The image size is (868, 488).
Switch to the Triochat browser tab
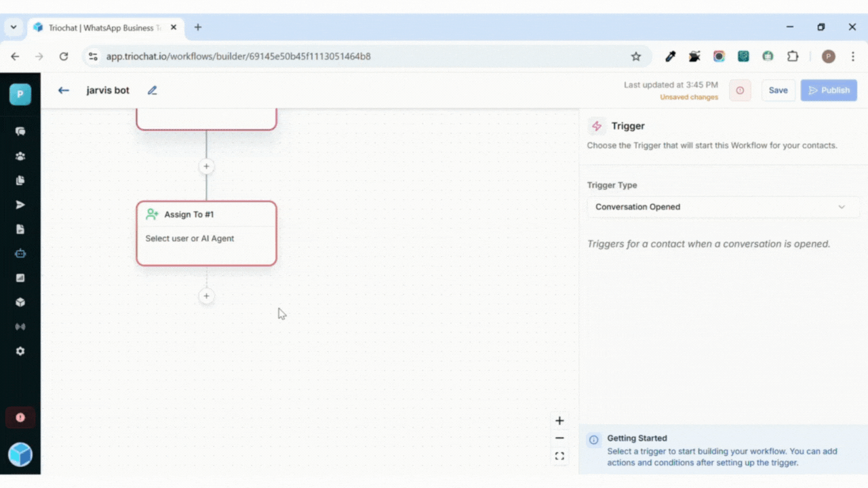95,27
